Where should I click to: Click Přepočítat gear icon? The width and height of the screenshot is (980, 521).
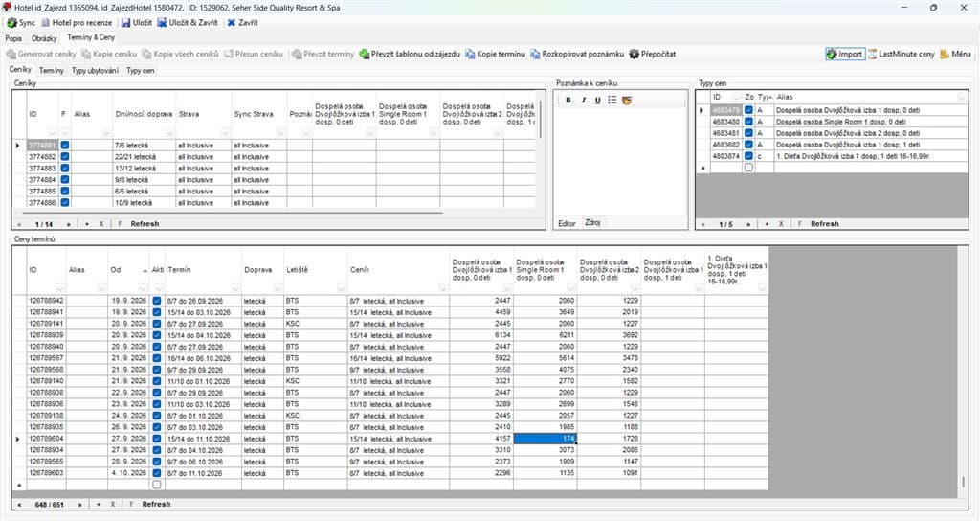click(635, 54)
